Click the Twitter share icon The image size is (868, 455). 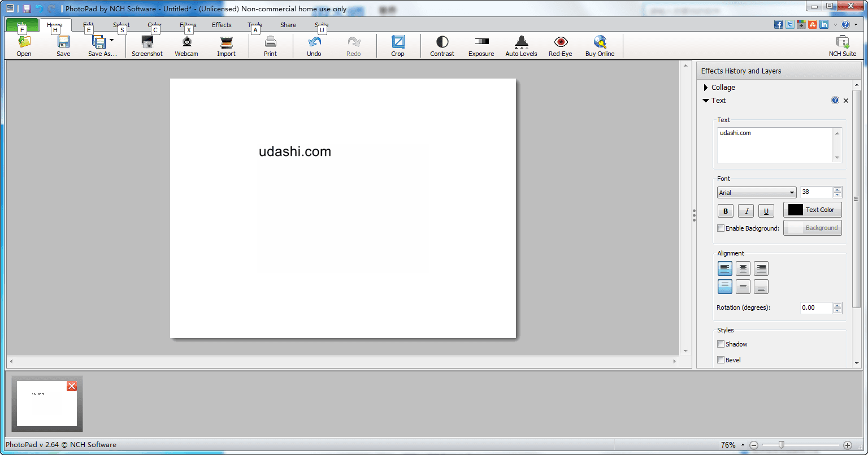[x=790, y=24]
